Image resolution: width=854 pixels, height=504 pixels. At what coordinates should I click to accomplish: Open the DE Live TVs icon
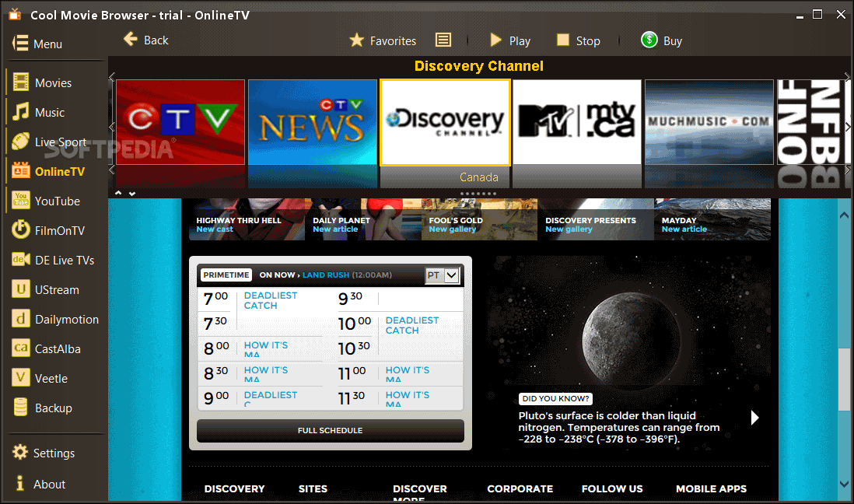21,259
